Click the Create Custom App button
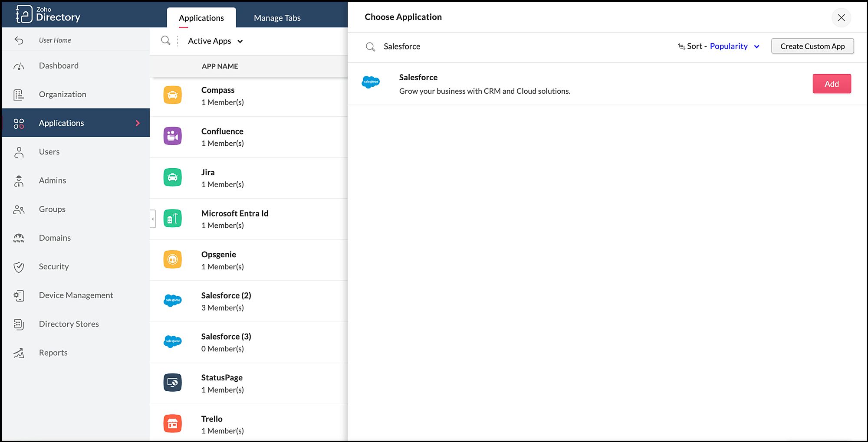 tap(812, 46)
